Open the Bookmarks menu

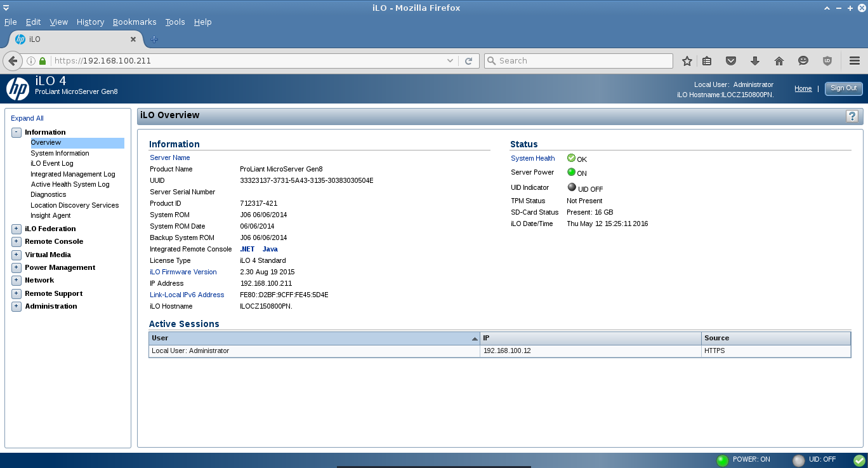(135, 22)
